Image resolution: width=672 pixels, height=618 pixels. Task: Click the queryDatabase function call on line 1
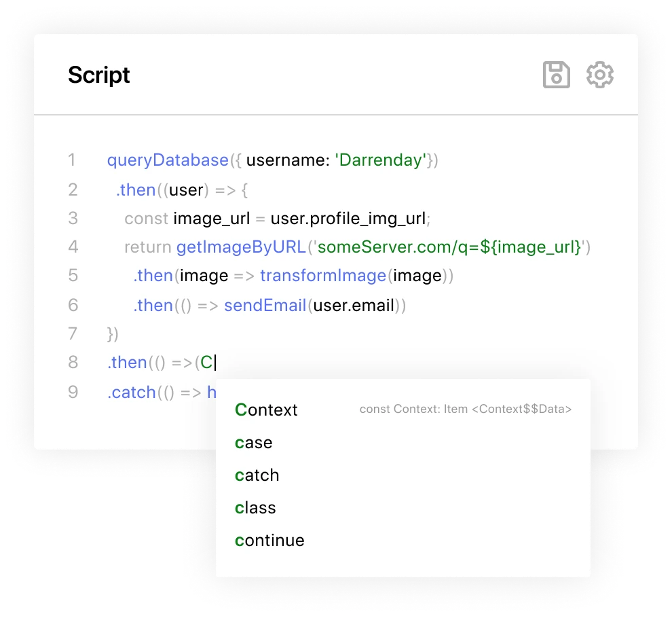(x=166, y=160)
